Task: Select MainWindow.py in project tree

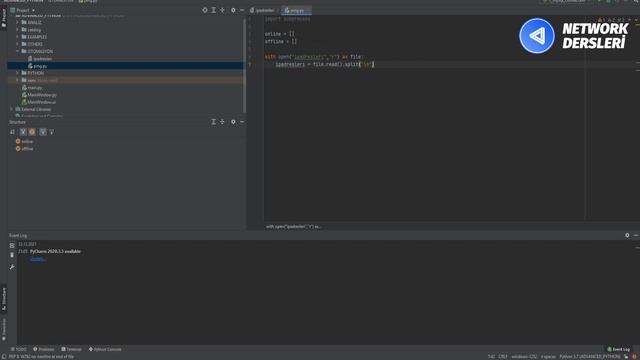Action: click(x=39, y=95)
